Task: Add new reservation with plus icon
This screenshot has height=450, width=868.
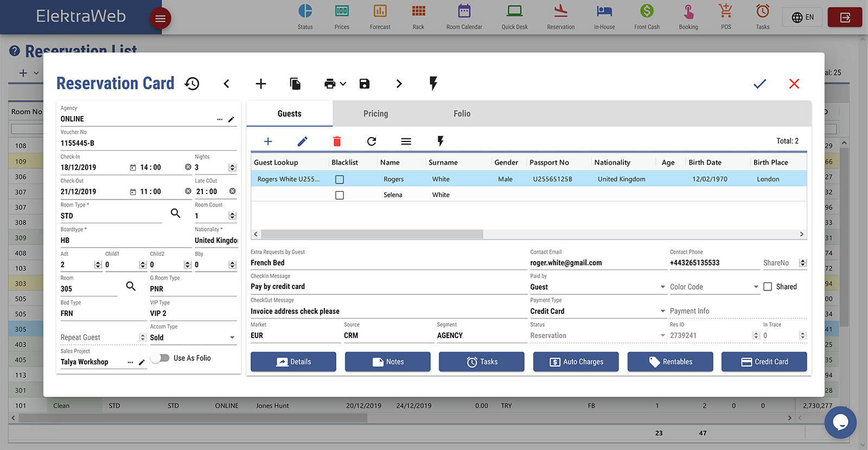Action: pyautogui.click(x=261, y=83)
